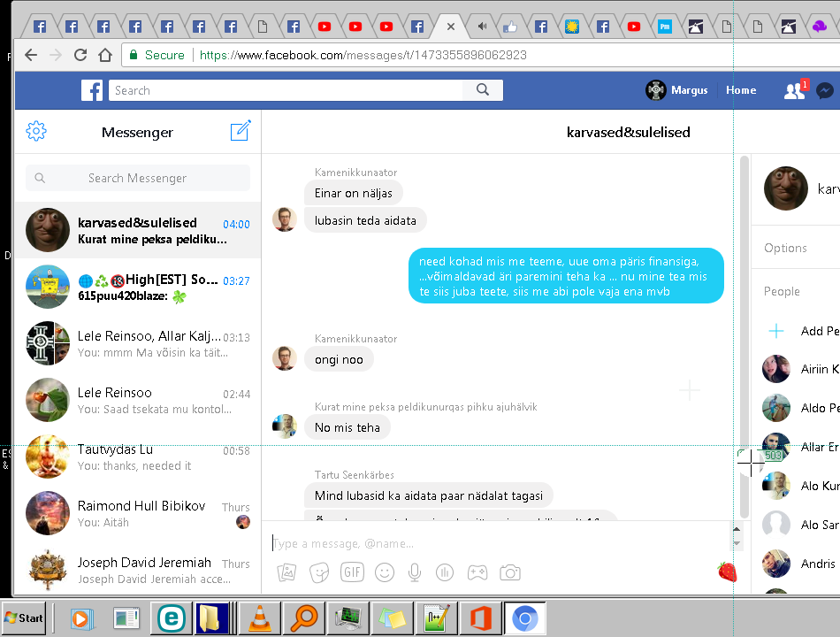Screen dimensions: 840x637
Task: Click the browser home button
Action: [x=105, y=55]
